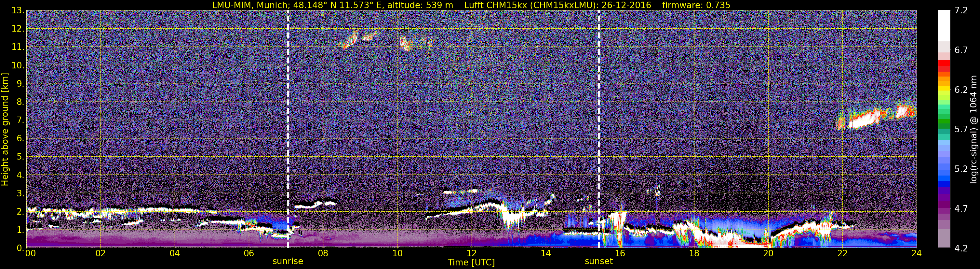Click the height axis tick label 9

pyautogui.click(x=20, y=84)
